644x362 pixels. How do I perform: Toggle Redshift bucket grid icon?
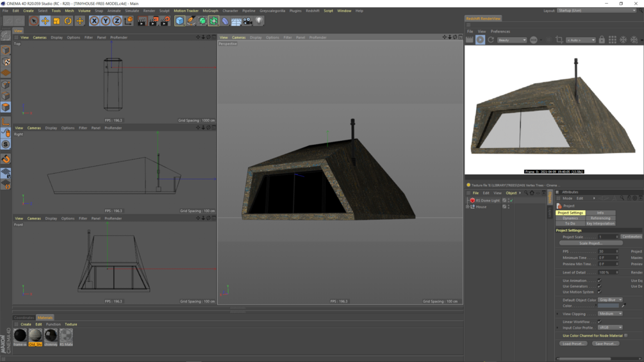tap(613, 40)
